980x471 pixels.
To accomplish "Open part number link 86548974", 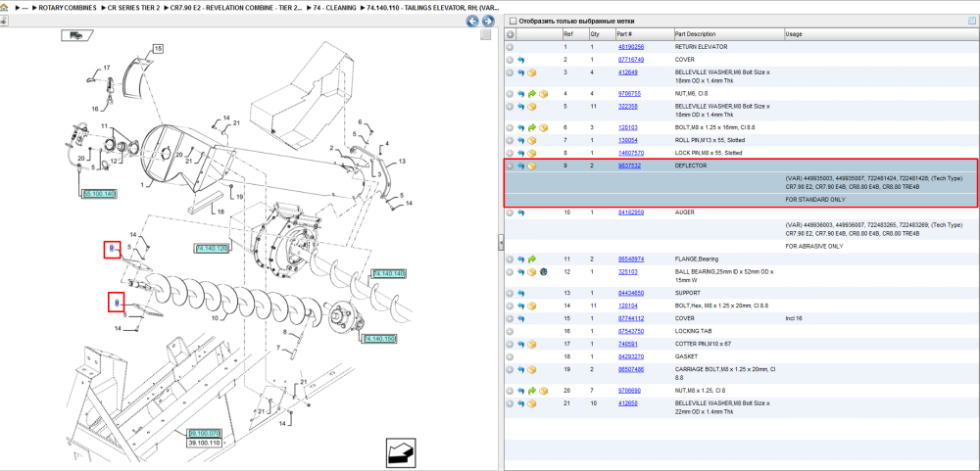I will (630, 259).
